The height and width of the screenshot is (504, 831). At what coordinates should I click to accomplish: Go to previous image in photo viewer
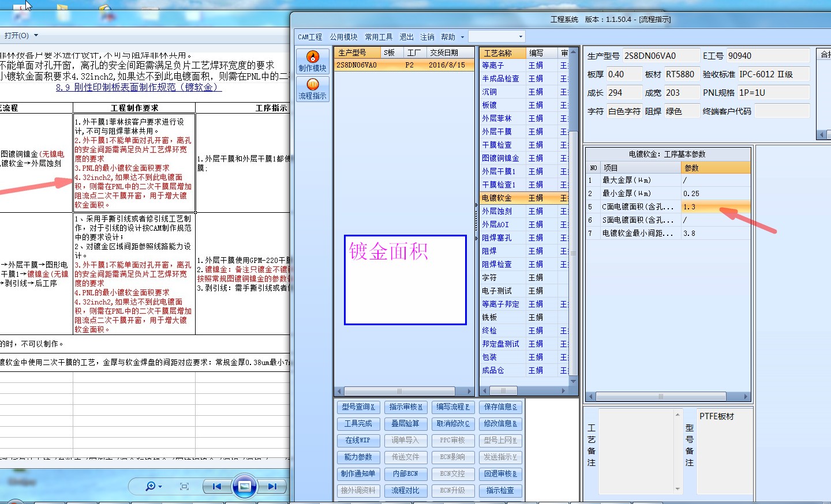(216, 486)
